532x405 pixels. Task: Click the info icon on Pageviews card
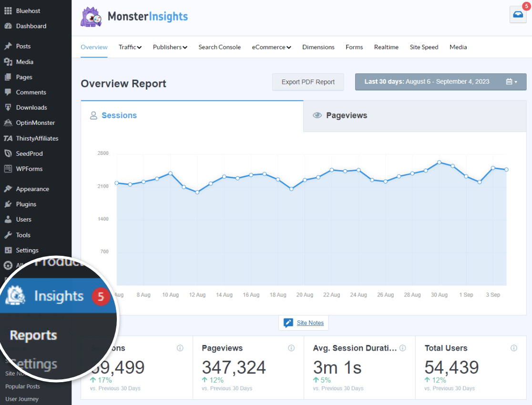tap(291, 348)
